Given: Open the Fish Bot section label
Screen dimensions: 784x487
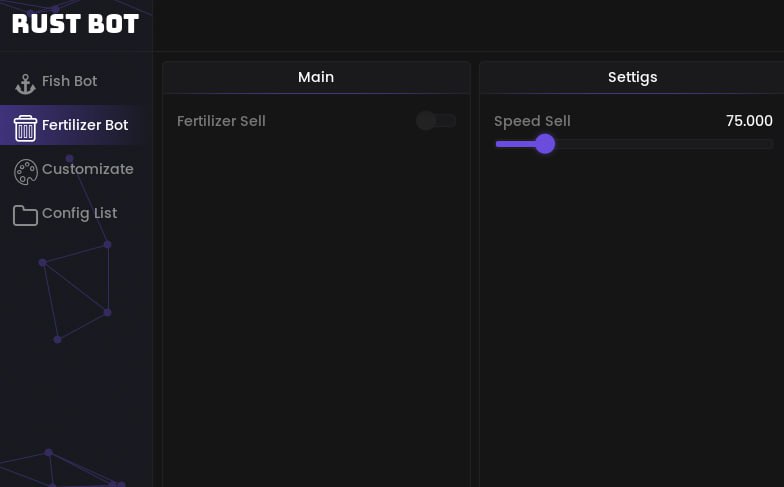Looking at the screenshot, I should click(x=69, y=81).
